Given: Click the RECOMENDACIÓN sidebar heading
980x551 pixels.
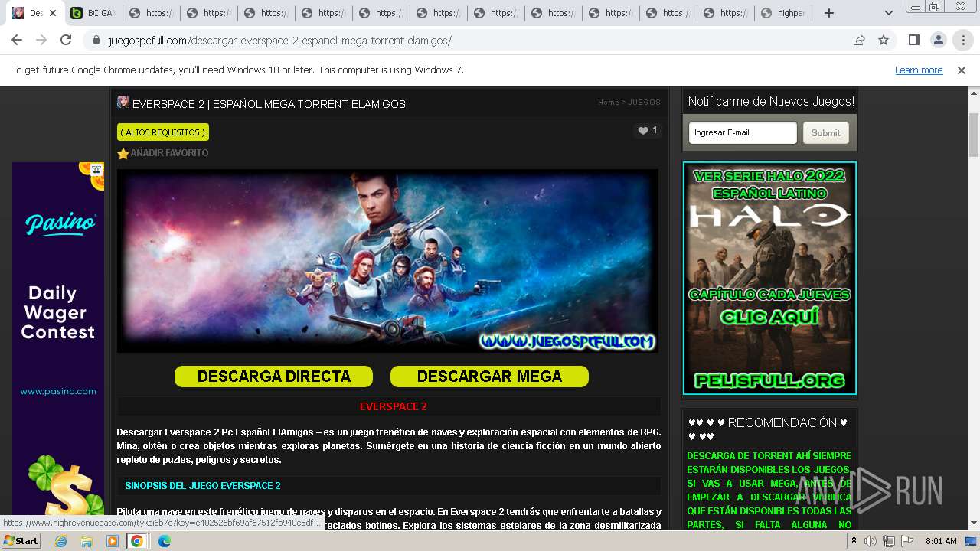Looking at the screenshot, I should click(x=768, y=429).
